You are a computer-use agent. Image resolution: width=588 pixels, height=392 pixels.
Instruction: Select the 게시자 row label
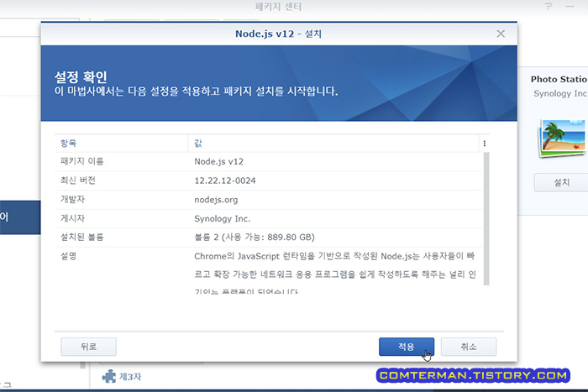72,218
